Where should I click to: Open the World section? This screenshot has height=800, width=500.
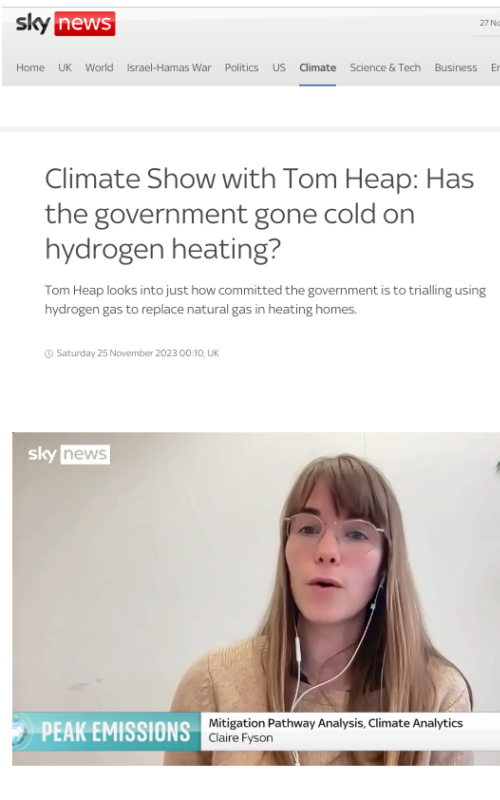[99, 67]
